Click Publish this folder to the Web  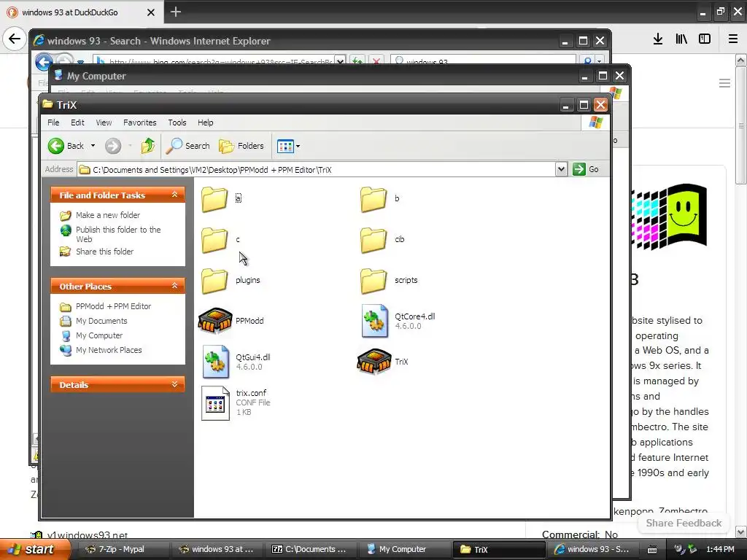[118, 234]
